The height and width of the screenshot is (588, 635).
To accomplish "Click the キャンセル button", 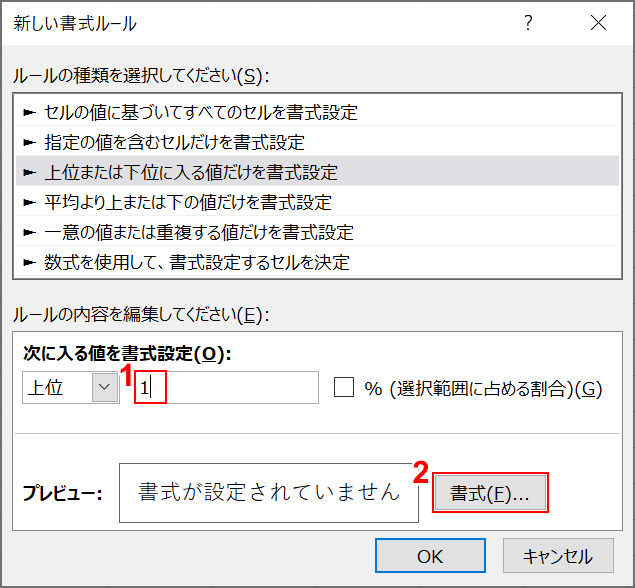I will (558, 556).
